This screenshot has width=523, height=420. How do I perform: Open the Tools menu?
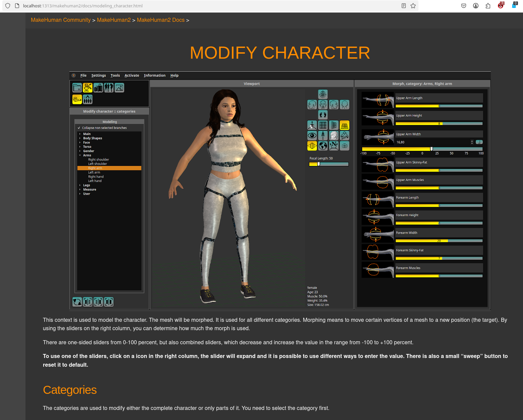point(115,76)
